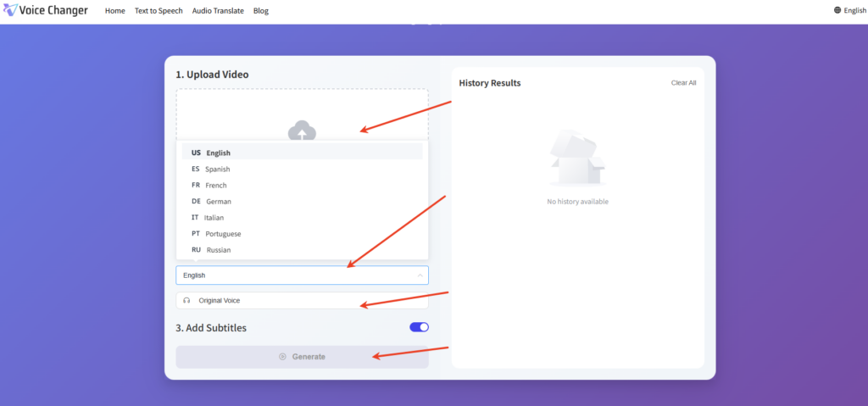Click the globe language icon

tap(837, 10)
